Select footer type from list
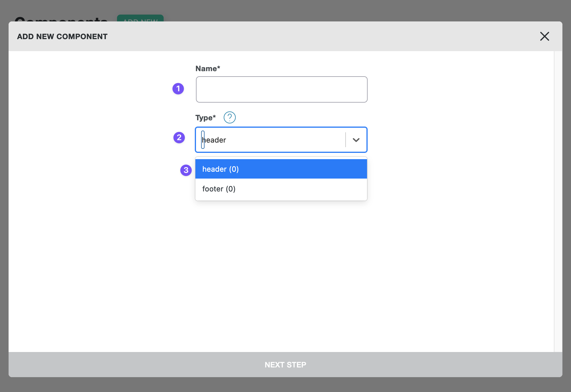This screenshot has height=392, width=571. 281,188
